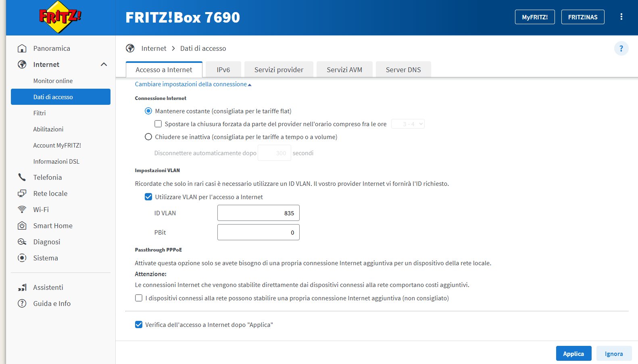Open the three-dot options menu
The height and width of the screenshot is (364, 638).
[x=621, y=17]
